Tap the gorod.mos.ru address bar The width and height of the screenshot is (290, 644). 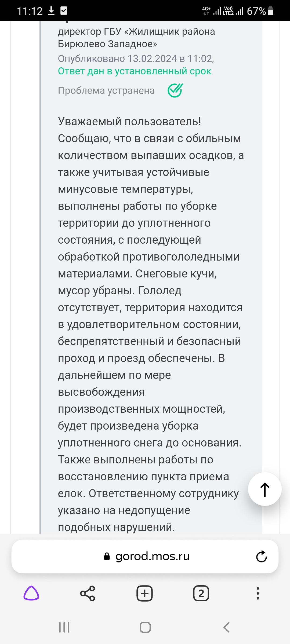145,556
